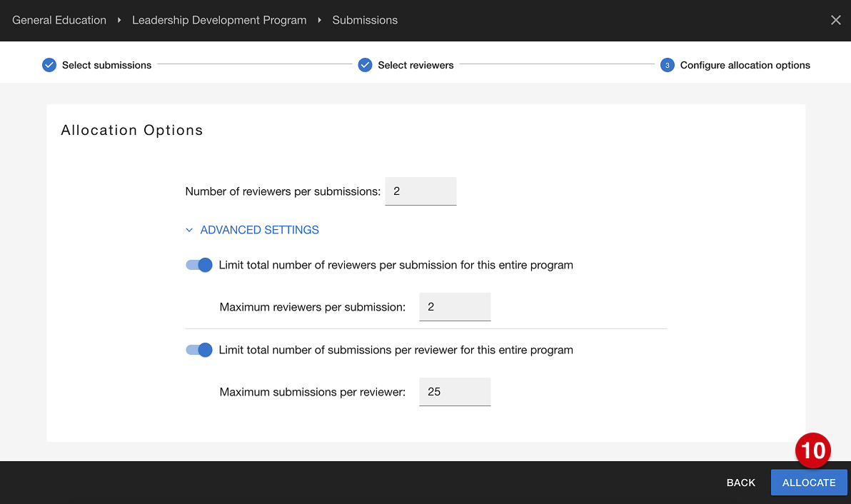Viewport: 851px width, 504px height.
Task: Click the arrow after General Education
Action: coord(119,20)
